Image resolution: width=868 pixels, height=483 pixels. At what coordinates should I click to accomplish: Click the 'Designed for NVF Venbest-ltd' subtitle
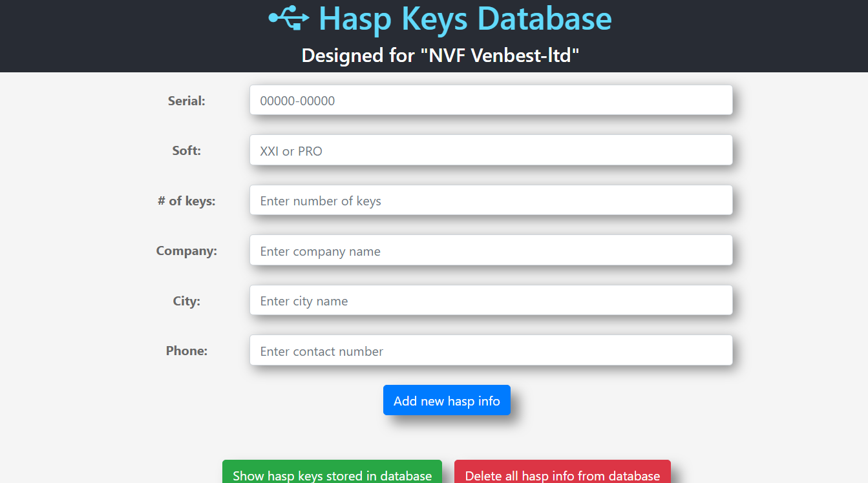tap(440, 56)
